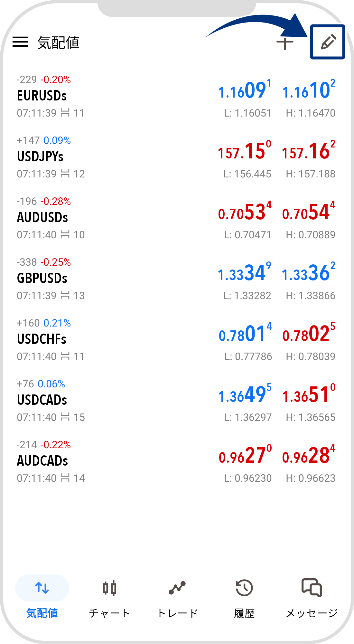Tap the trade line graph icon
The image size is (354, 644).
coord(177,588)
